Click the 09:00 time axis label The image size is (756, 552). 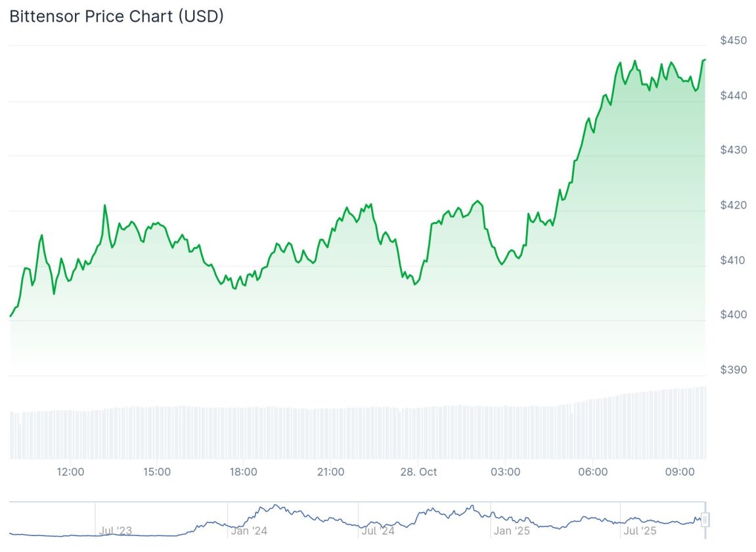(x=680, y=472)
